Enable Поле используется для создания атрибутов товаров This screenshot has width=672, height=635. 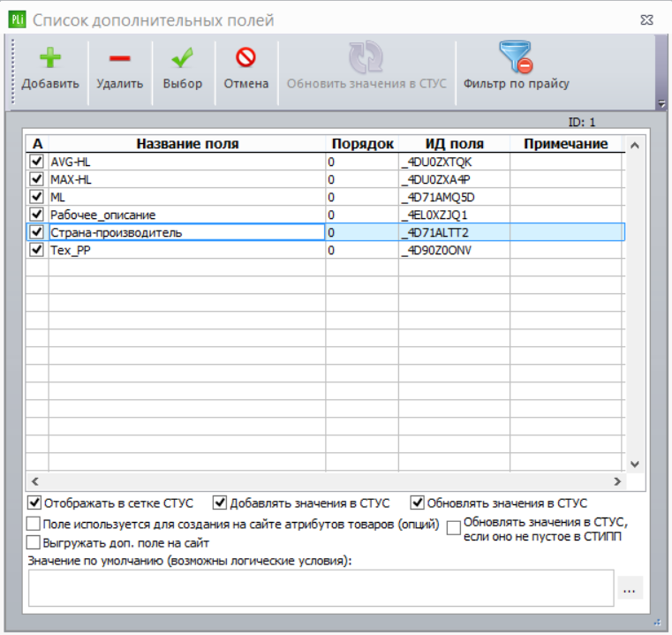tap(34, 524)
